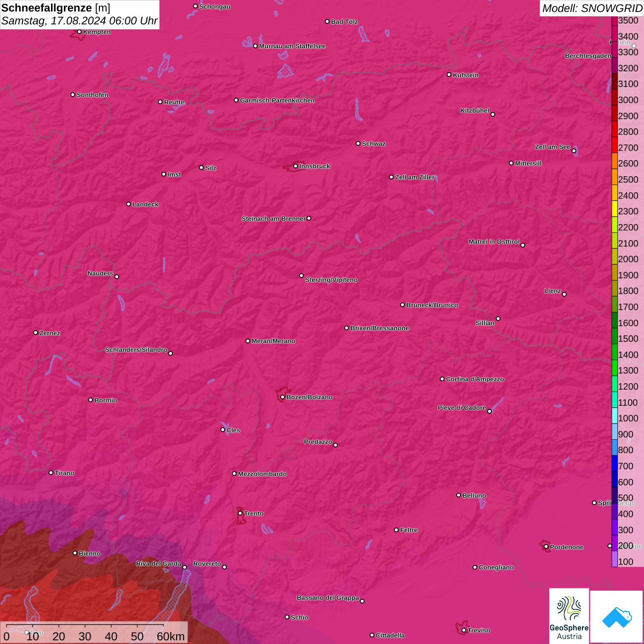
Task: Click the 'Feltre' label
Action: pyautogui.click(x=409, y=530)
